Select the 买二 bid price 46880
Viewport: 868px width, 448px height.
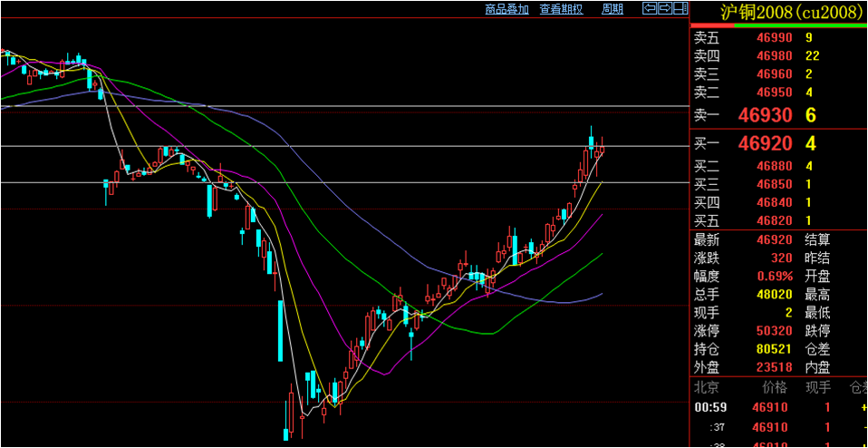(x=774, y=166)
